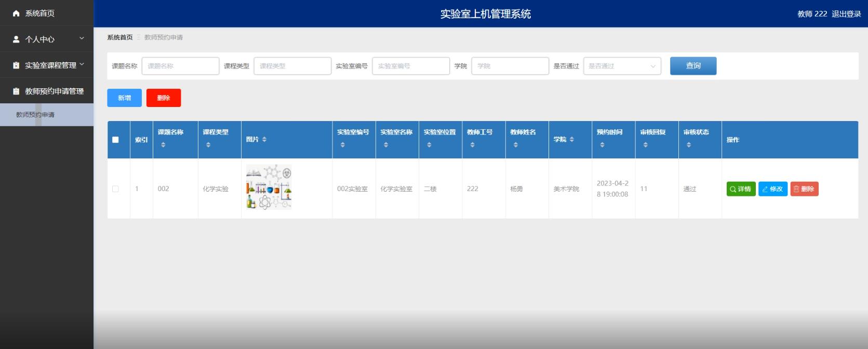Click the home icon beside 系统首页

point(16,14)
